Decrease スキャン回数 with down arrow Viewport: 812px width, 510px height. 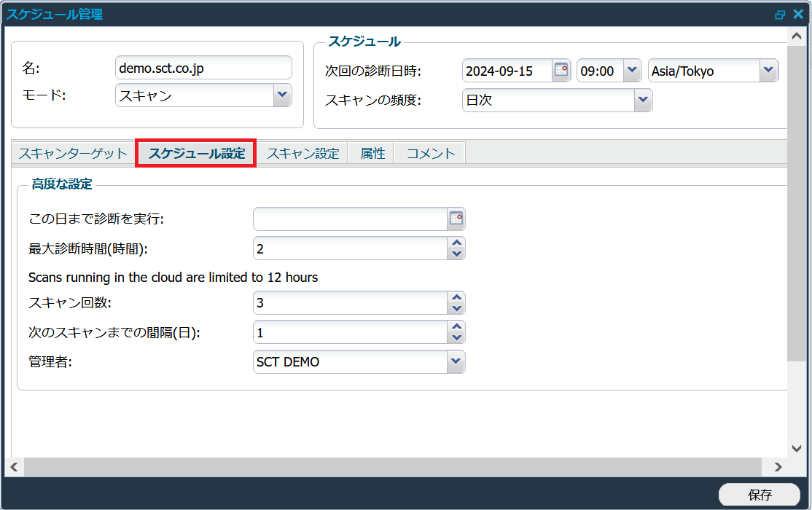pyautogui.click(x=456, y=309)
